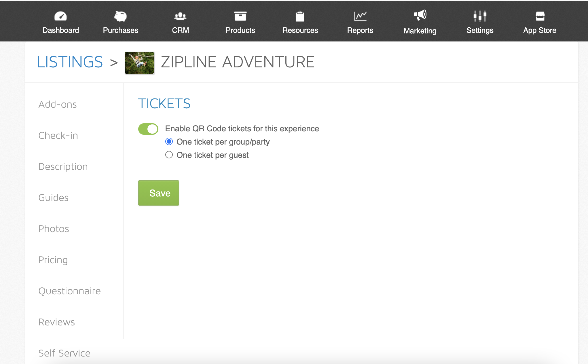The height and width of the screenshot is (364, 588).
Task: Open the Products menu label
Action: click(240, 30)
